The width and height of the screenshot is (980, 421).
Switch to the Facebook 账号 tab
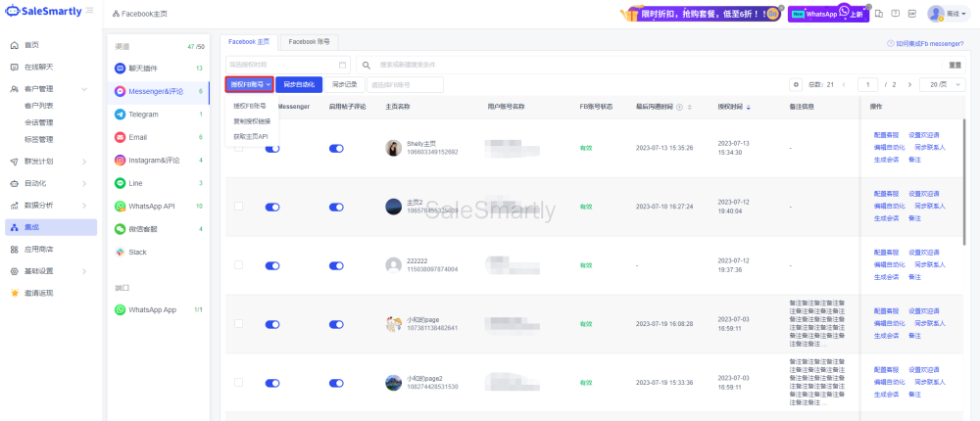pos(309,42)
